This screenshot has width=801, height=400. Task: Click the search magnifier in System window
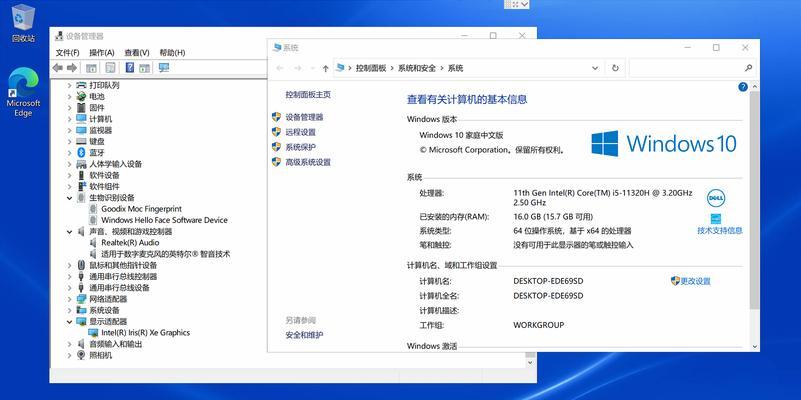coord(748,68)
